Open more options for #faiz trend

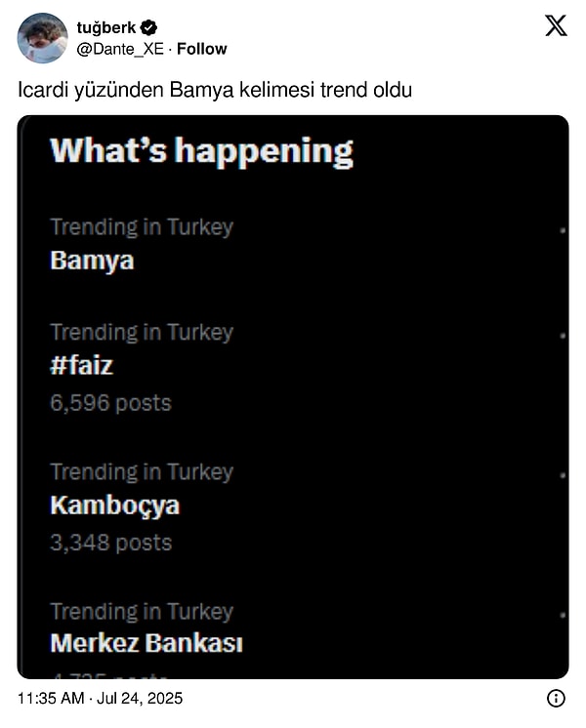564,336
